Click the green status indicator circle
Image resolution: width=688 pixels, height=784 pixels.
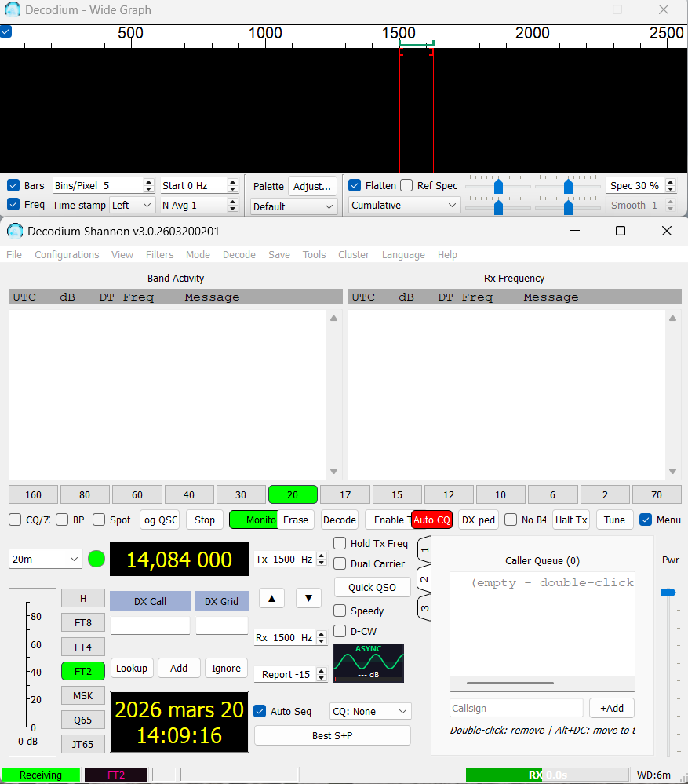coord(96,560)
